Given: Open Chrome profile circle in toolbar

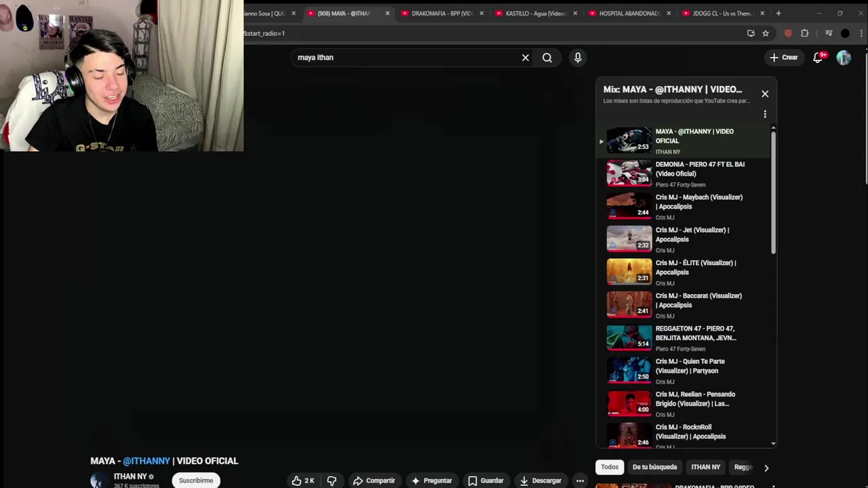Looking at the screenshot, I should click(x=845, y=33).
